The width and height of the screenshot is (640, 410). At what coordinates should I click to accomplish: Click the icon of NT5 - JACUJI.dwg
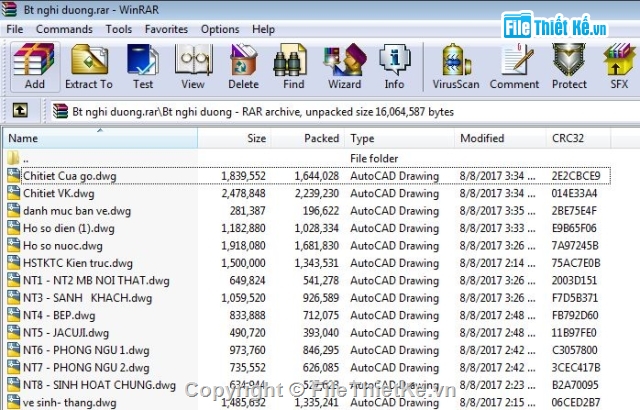click(13, 333)
